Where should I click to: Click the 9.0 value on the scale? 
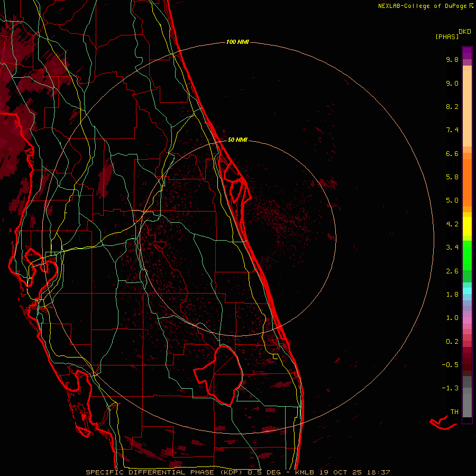[452, 83]
